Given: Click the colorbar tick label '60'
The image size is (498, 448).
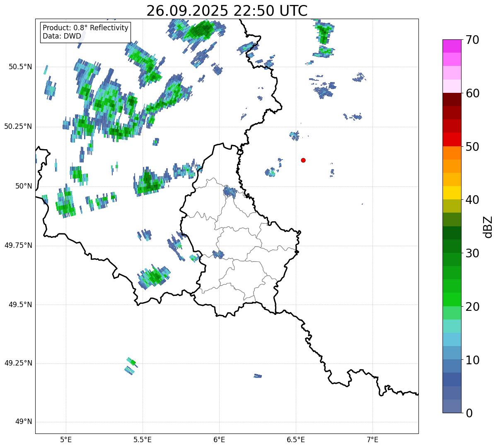Looking at the screenshot, I should click(472, 93).
